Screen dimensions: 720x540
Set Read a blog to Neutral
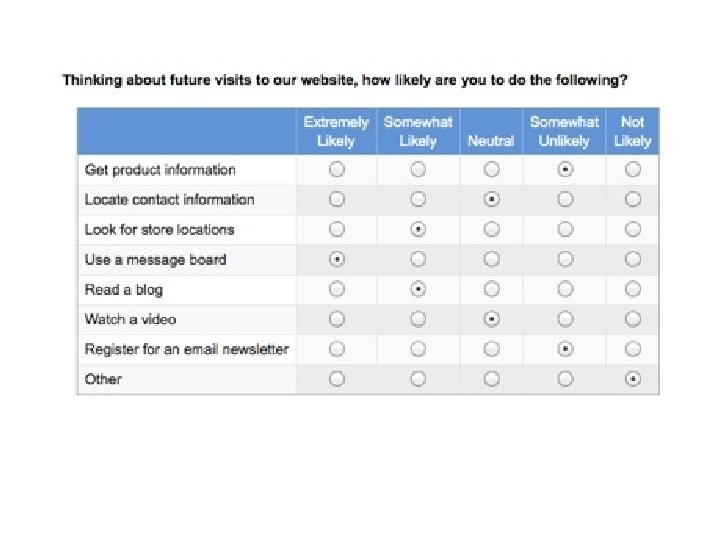click(491, 290)
